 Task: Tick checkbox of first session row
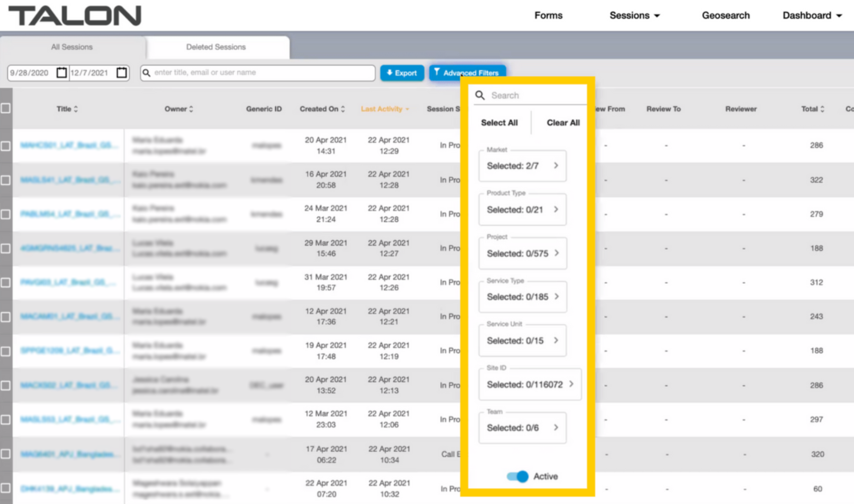(x=5, y=146)
